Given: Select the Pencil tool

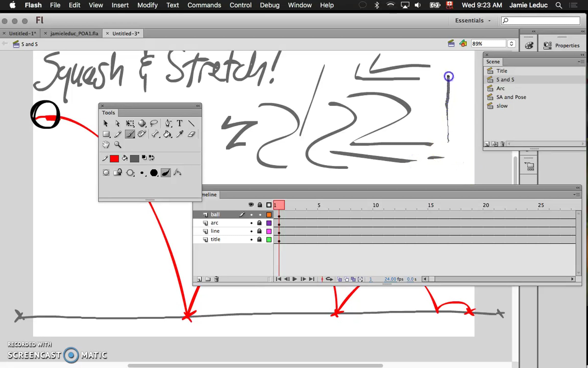Looking at the screenshot, I should 118,134.
